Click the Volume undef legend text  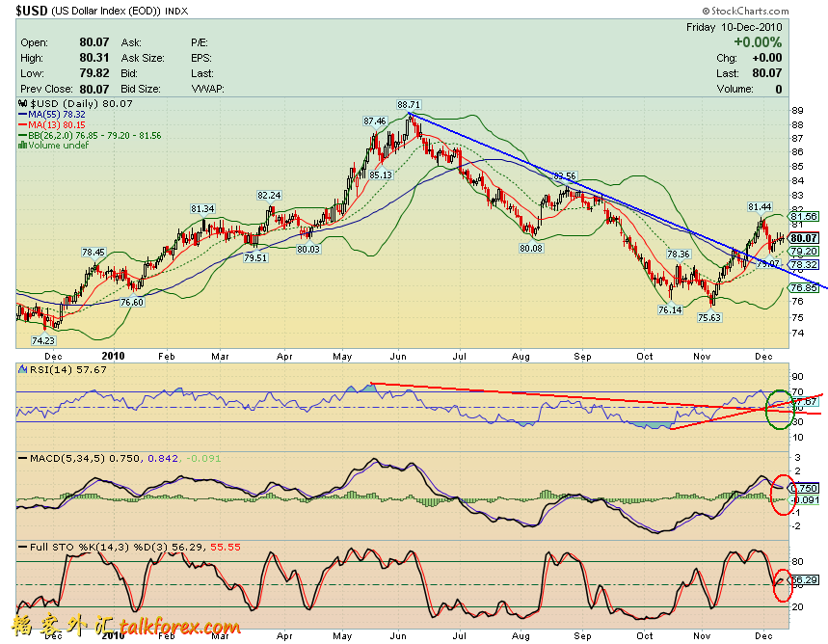[59, 145]
